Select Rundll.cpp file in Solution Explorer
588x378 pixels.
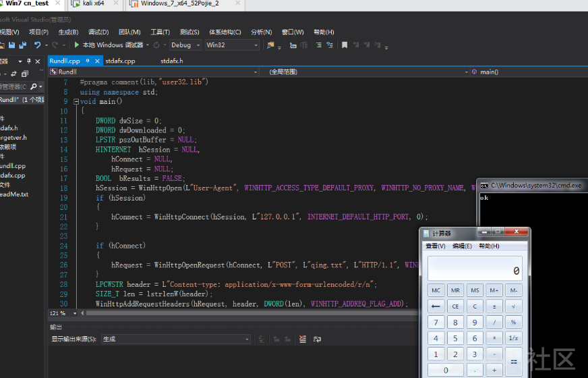(x=13, y=165)
